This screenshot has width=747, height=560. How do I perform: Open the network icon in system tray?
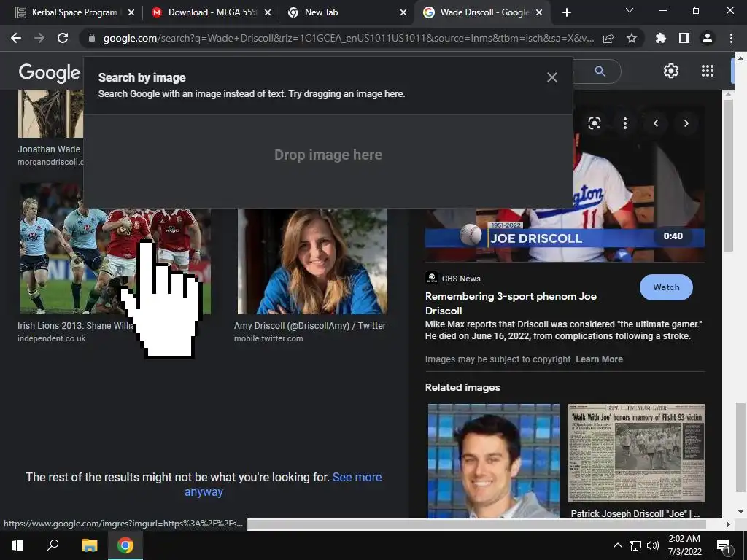coord(635,545)
